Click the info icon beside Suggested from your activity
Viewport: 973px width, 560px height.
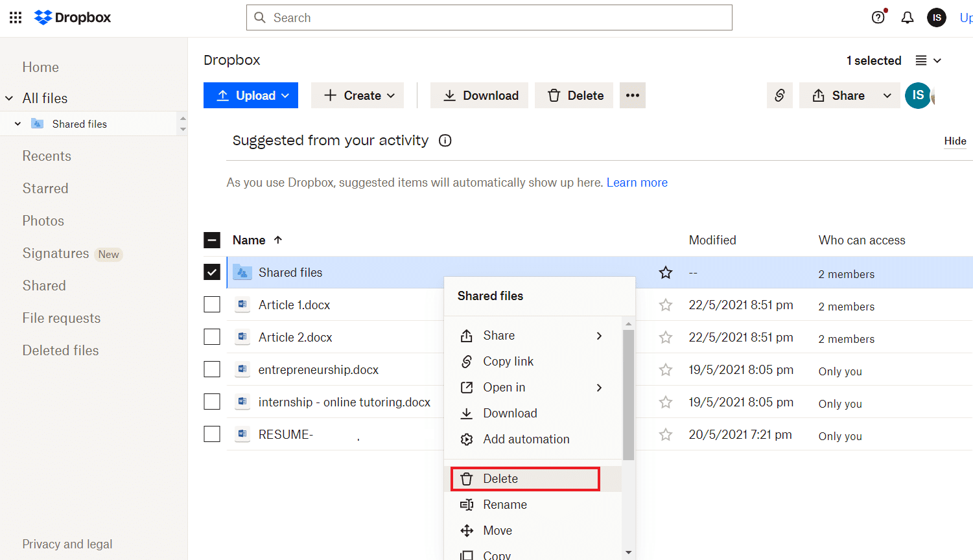pyautogui.click(x=445, y=141)
